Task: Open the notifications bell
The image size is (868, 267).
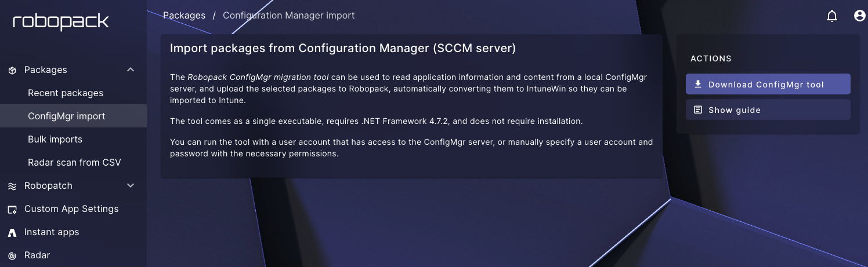Action: point(832,16)
